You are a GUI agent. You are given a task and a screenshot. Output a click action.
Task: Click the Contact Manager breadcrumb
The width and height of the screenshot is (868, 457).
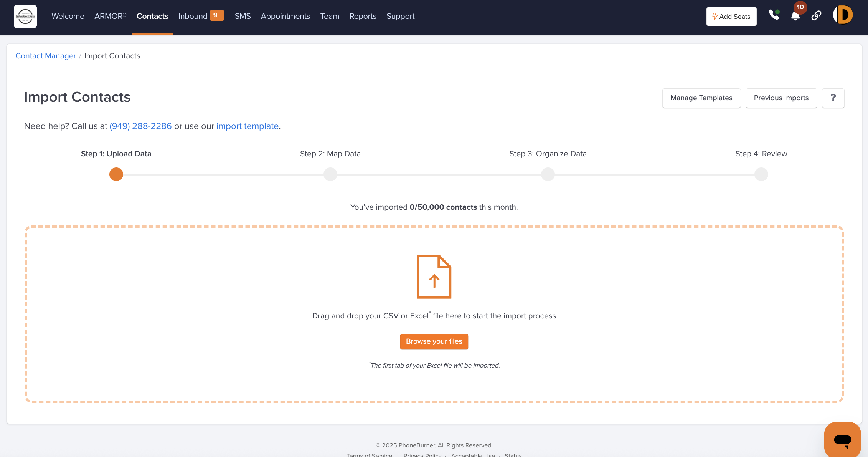(46, 56)
